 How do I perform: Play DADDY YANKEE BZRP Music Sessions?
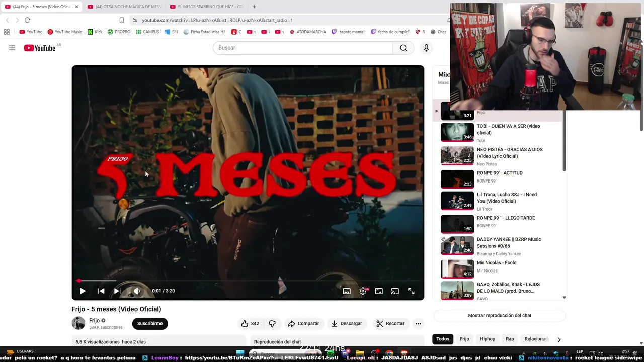(498, 246)
